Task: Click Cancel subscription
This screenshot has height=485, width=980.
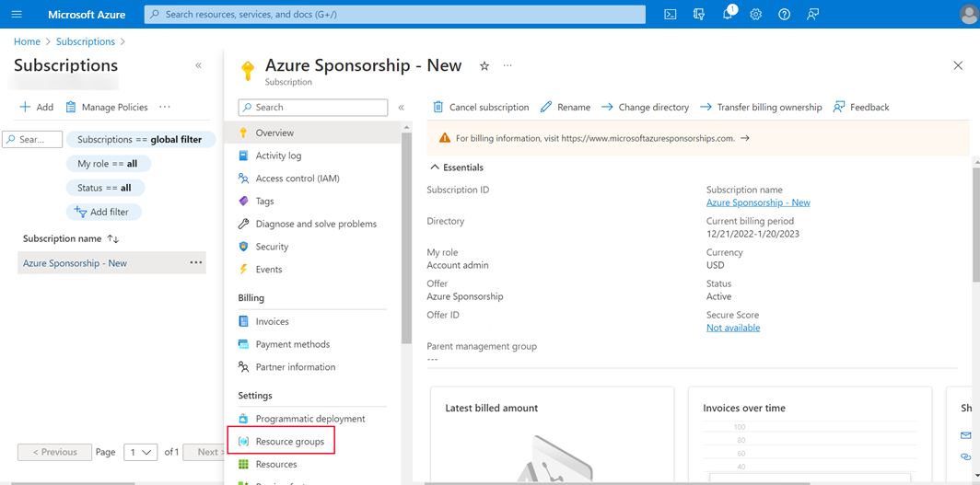Action: click(x=481, y=108)
